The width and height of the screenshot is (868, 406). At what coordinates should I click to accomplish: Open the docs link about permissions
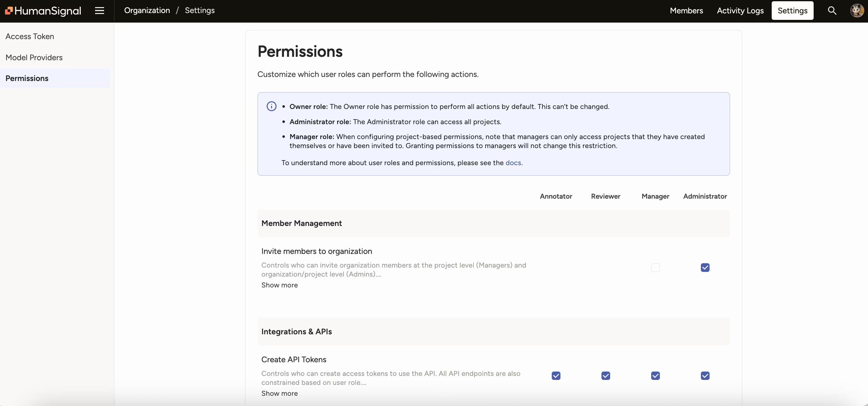(513, 163)
